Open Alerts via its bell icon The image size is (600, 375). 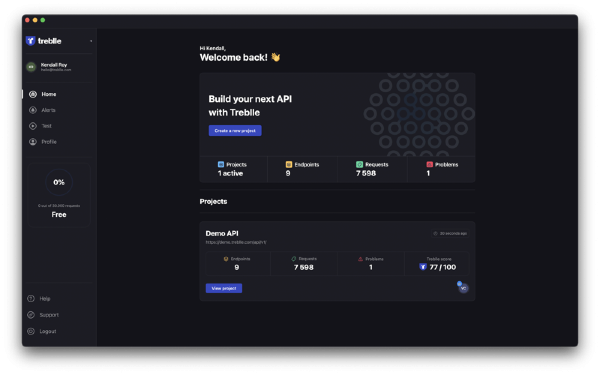coord(33,110)
